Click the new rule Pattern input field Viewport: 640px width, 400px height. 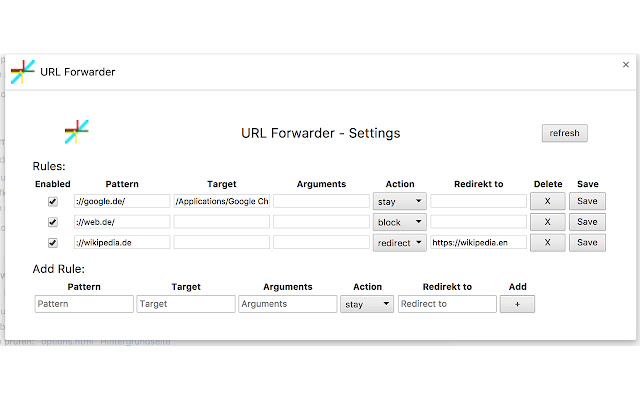tap(84, 304)
